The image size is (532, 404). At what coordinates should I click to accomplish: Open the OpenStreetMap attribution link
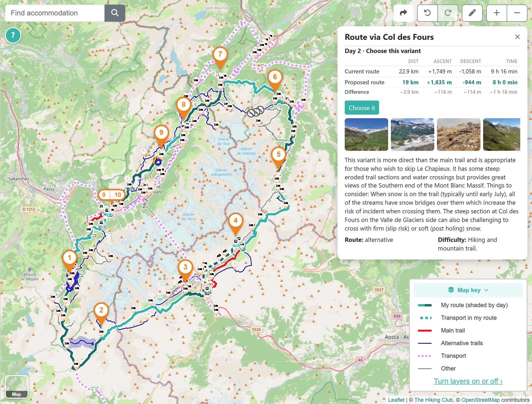[480, 400]
